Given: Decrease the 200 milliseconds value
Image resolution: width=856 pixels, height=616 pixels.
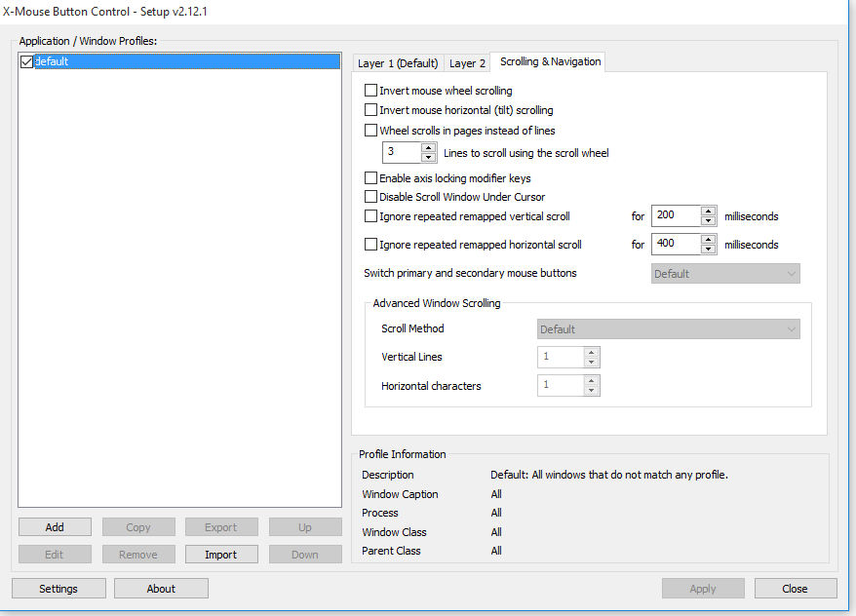Looking at the screenshot, I should (709, 221).
